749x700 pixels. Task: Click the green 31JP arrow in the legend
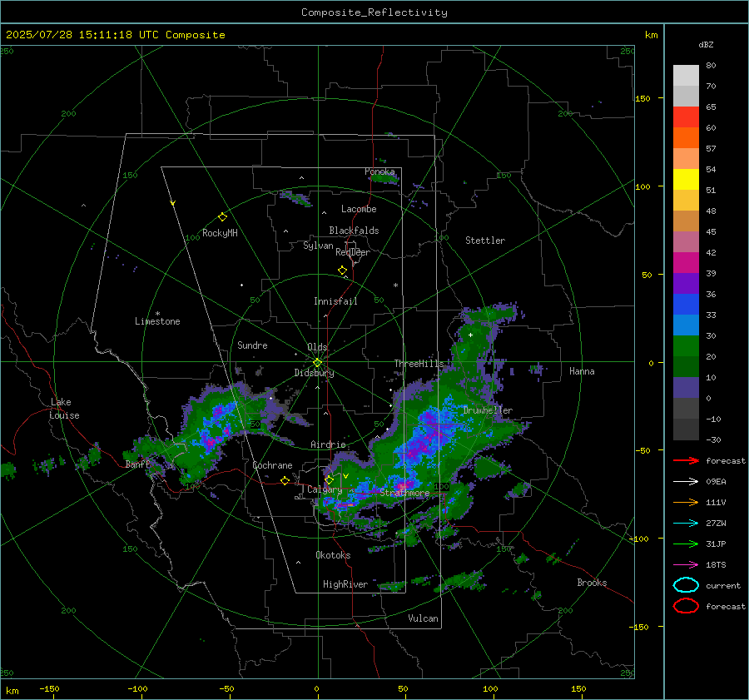[x=686, y=544]
